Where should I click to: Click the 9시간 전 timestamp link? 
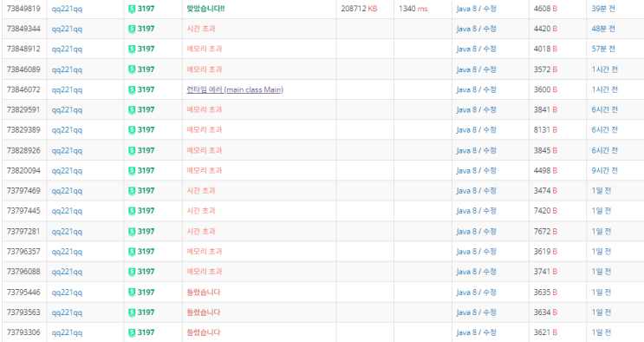pyautogui.click(x=605, y=171)
